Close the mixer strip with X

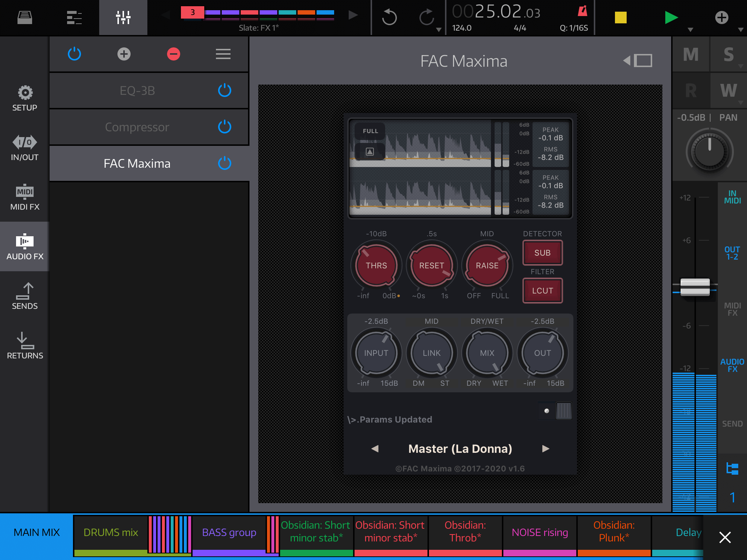[x=725, y=537]
